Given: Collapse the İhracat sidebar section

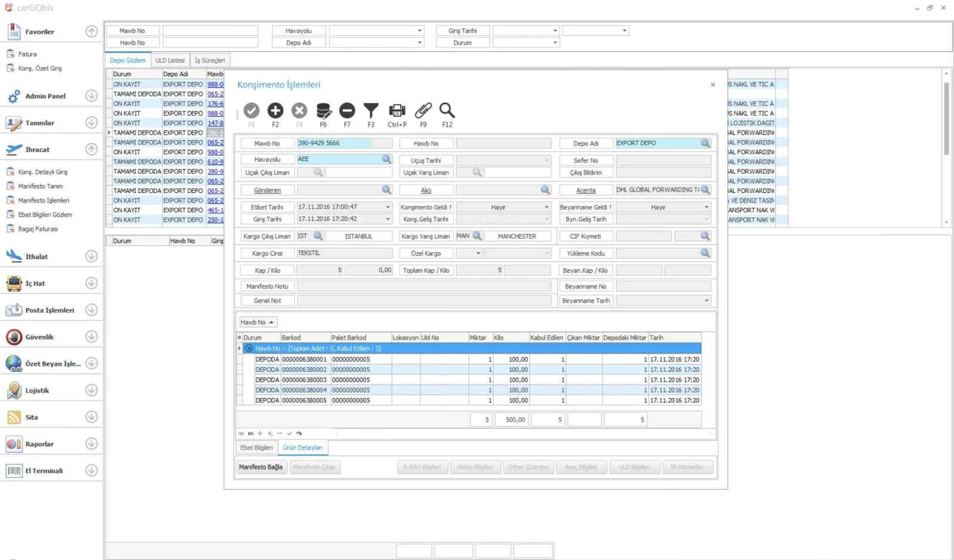Looking at the screenshot, I should pos(91,149).
